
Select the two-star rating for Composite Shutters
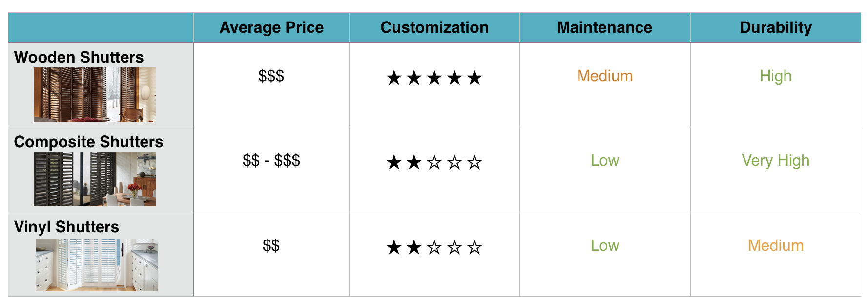(434, 162)
